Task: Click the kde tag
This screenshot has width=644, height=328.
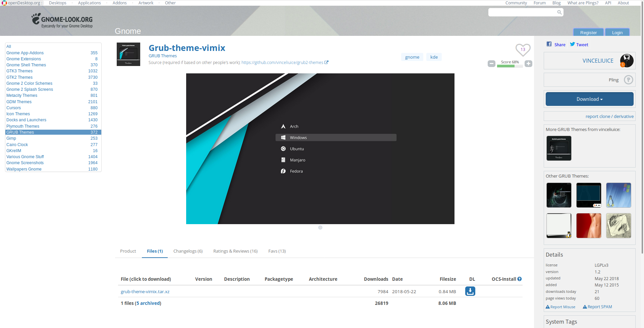Action: [x=434, y=57]
